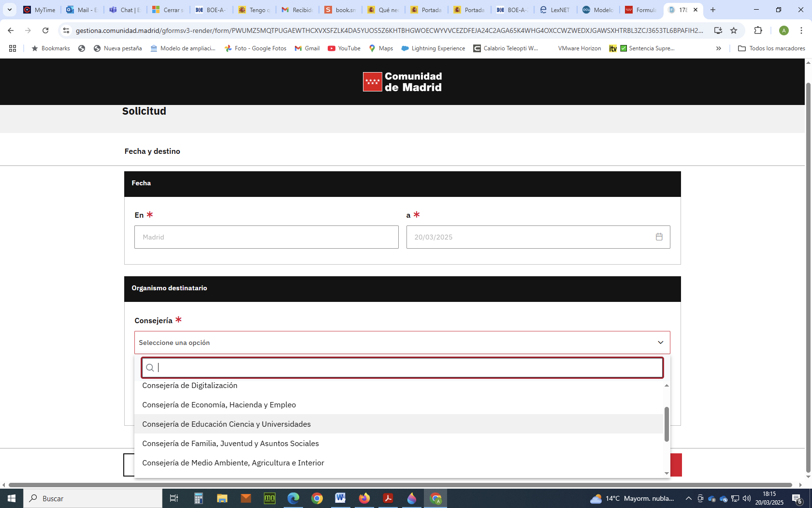Open the Maps bookmark
Image resolution: width=812 pixels, height=508 pixels.
[381, 48]
